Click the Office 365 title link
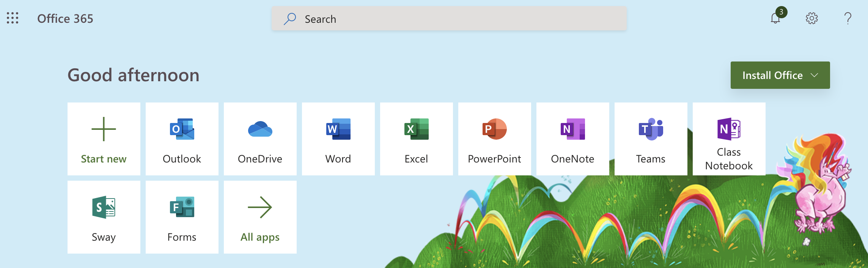Image resolution: width=868 pixels, height=268 pixels. tap(65, 19)
